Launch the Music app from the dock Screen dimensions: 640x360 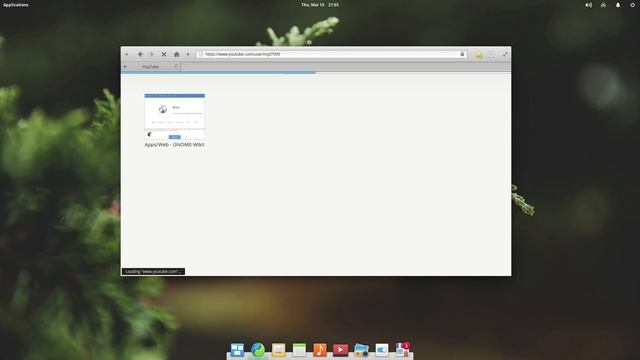pos(320,350)
